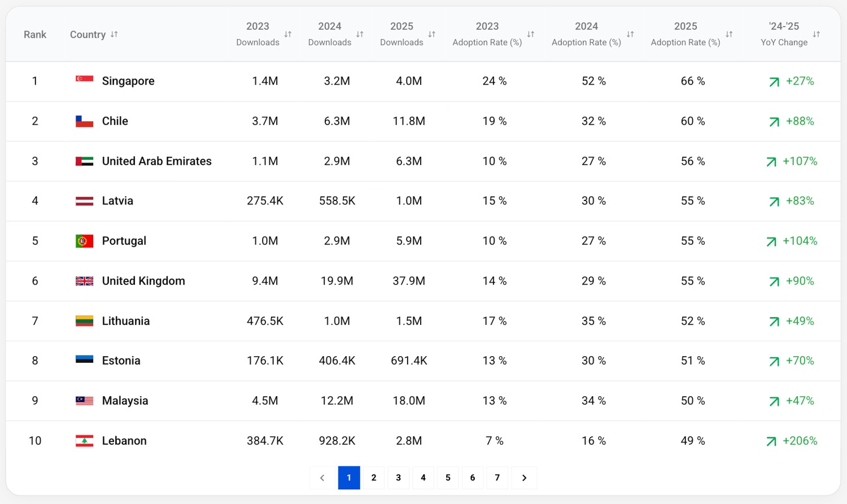Sort by 2025 Adoption Rate
Screen dimensions: 847x504
click(x=729, y=34)
